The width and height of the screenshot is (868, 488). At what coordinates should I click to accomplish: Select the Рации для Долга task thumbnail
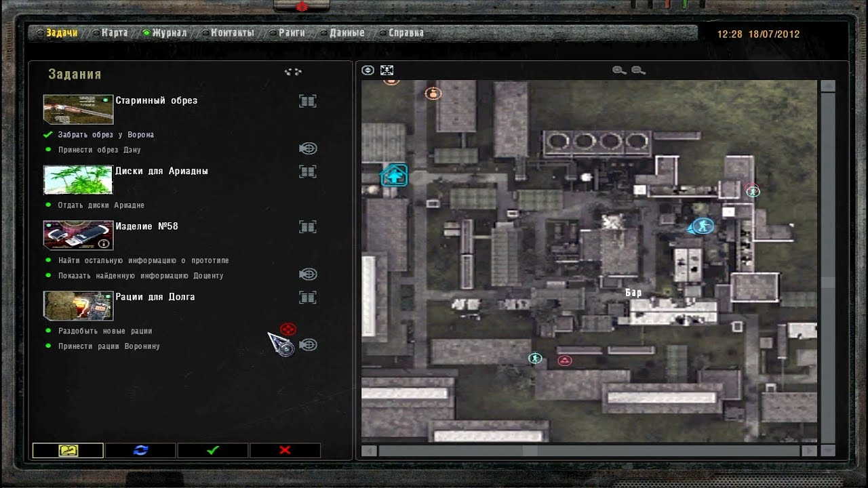point(78,305)
